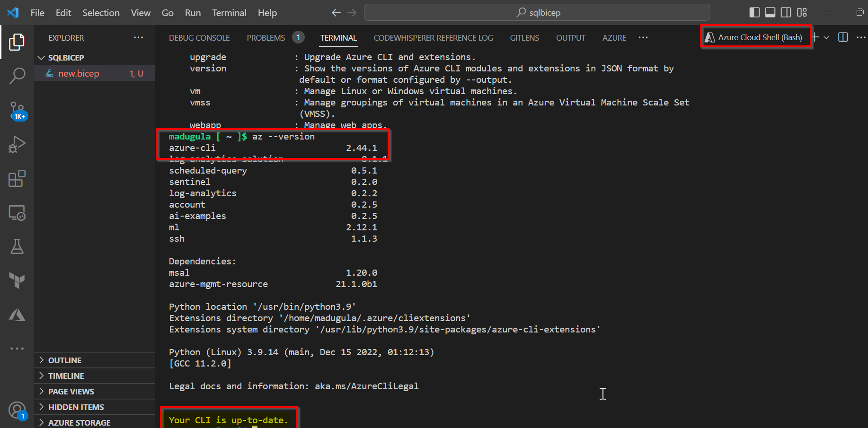Image resolution: width=868 pixels, height=428 pixels.
Task: Open the Selection menu
Action: coord(101,13)
